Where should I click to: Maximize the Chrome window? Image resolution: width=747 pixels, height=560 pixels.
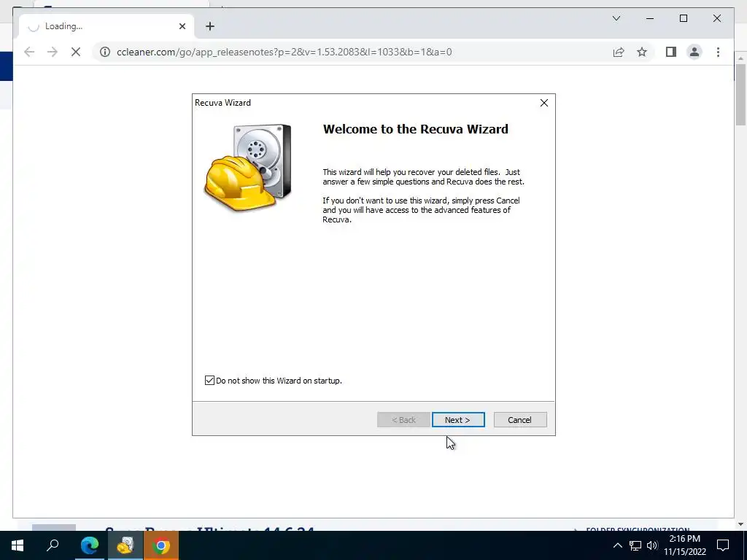coord(683,18)
